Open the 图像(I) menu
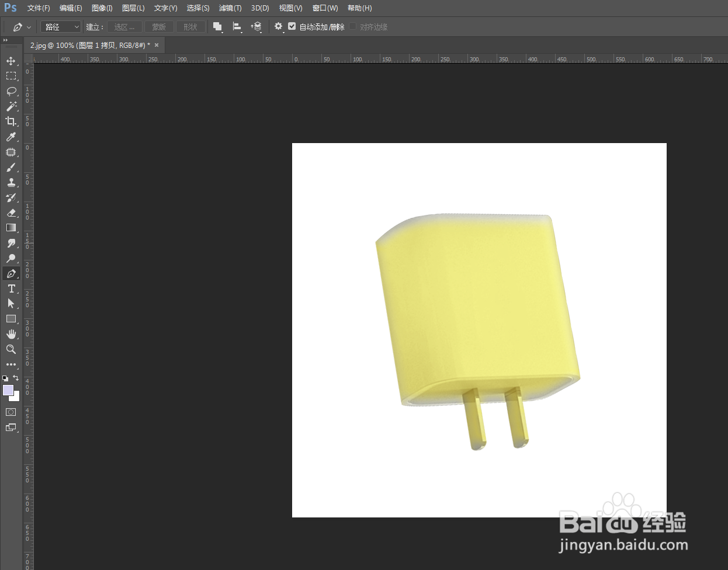 102,8
